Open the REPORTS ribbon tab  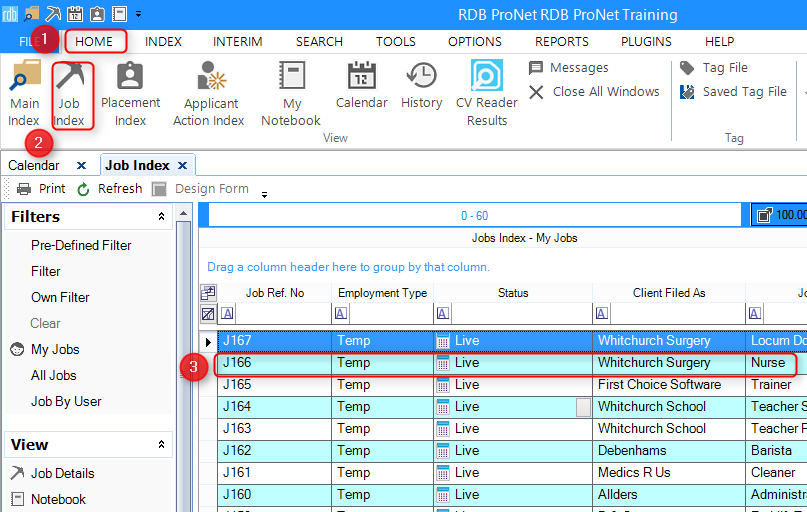[562, 42]
